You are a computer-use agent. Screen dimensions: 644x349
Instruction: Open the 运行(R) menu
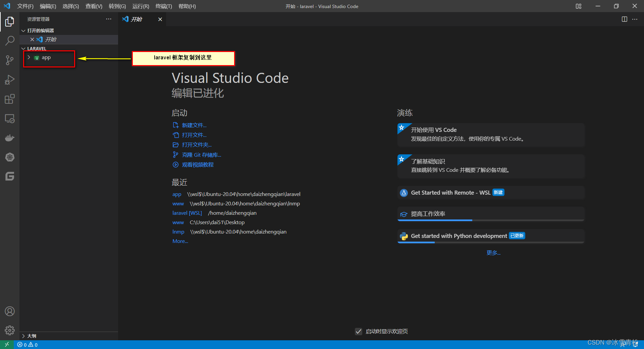click(141, 6)
